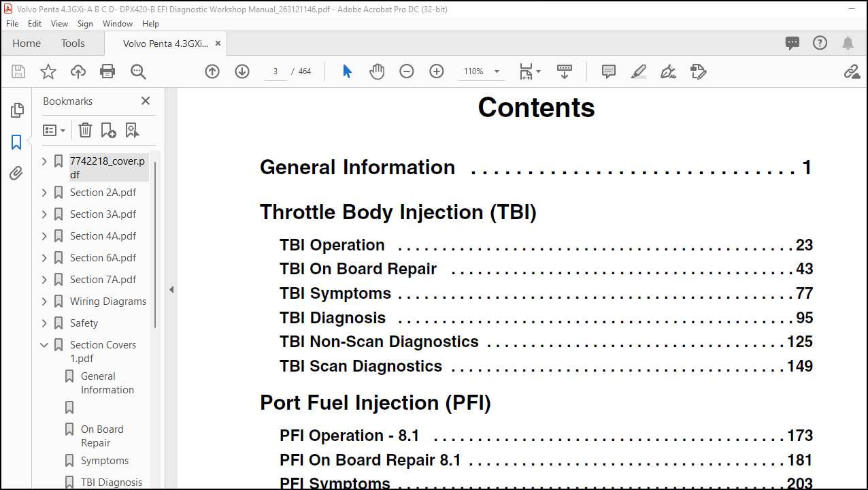Expand the 7742218_cover.pdf bookmark
The height and width of the screenshot is (490, 868).
tap(44, 161)
